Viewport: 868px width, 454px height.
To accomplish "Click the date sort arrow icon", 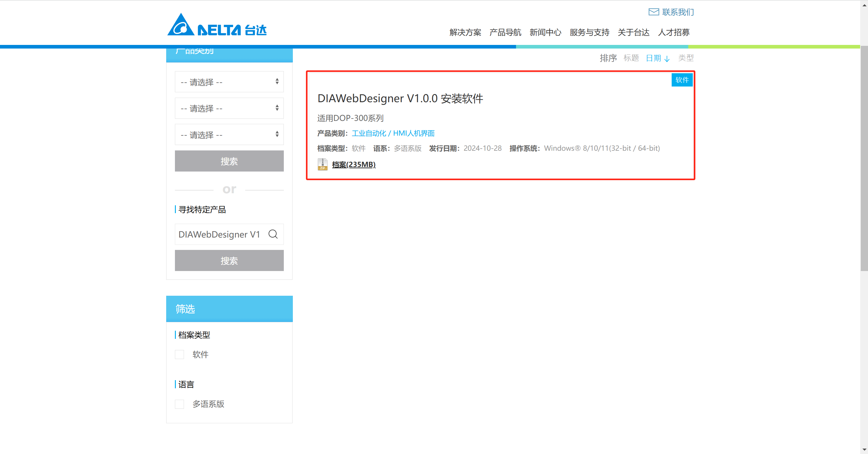I will coord(667,58).
